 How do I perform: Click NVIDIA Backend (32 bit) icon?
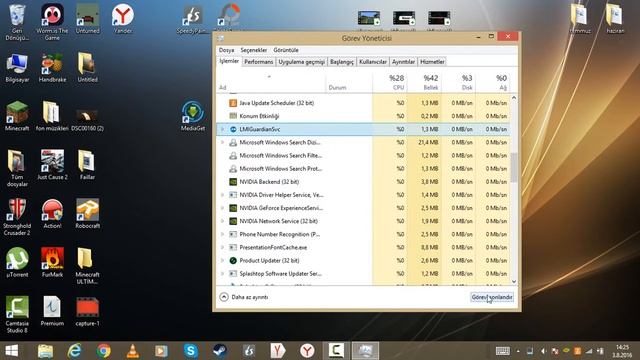pos(233,182)
